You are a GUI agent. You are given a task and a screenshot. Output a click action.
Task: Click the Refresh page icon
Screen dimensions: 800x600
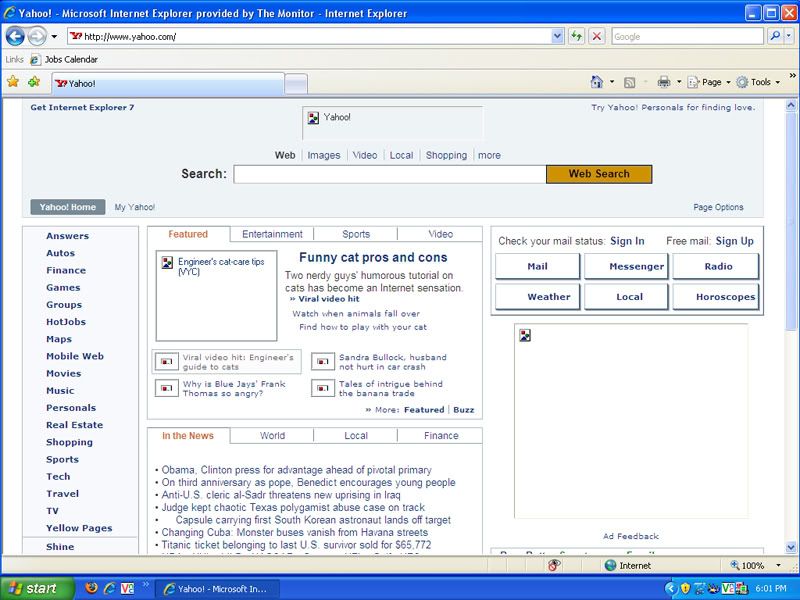point(577,36)
